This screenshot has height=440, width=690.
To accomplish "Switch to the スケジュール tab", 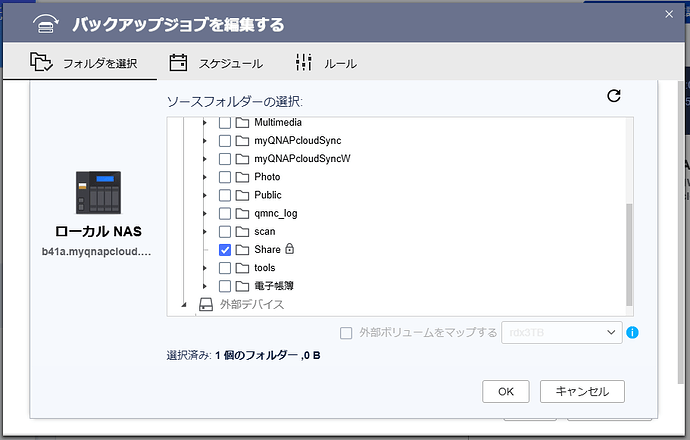I will tap(215, 63).
